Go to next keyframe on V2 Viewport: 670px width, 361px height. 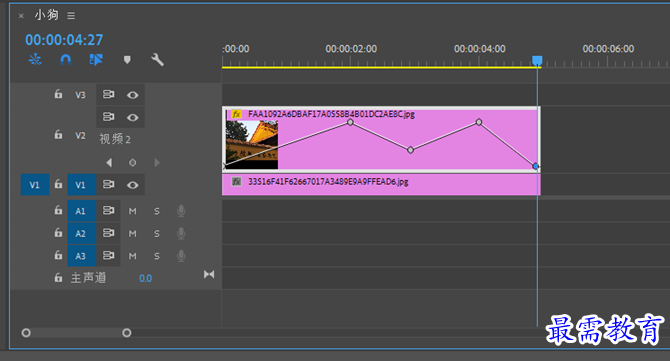[156, 162]
